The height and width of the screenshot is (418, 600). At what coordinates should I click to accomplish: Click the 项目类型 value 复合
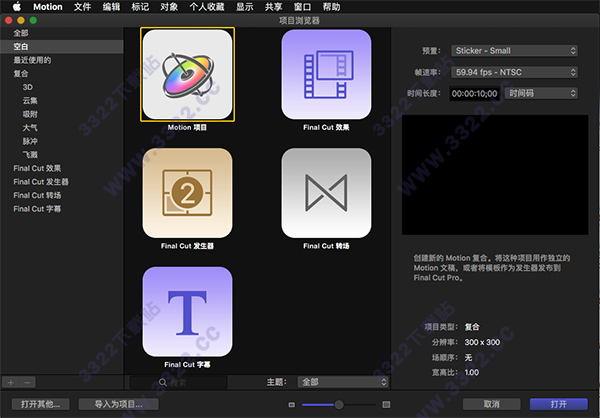click(472, 327)
